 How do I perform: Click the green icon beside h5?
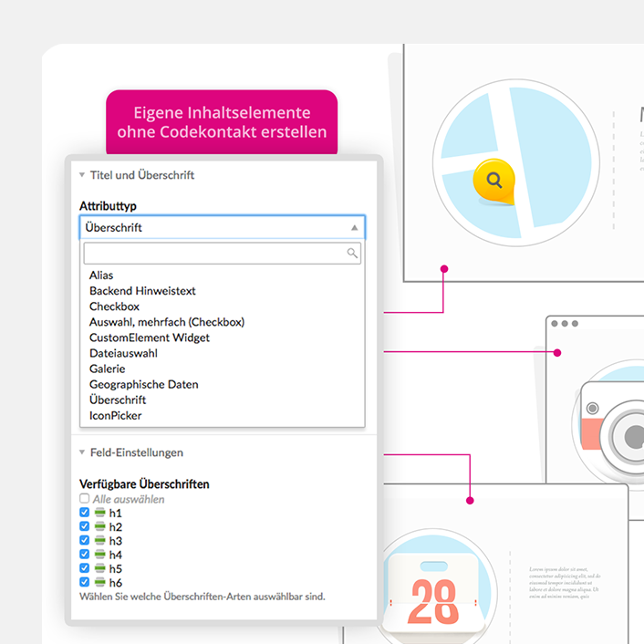[99, 568]
